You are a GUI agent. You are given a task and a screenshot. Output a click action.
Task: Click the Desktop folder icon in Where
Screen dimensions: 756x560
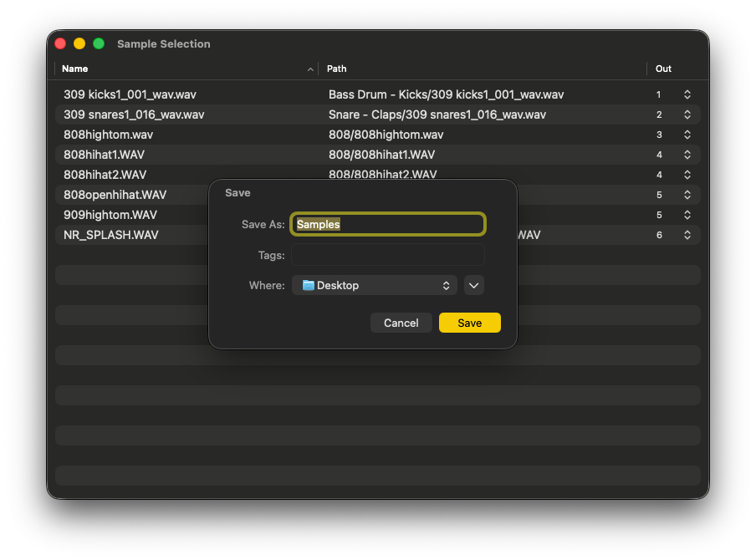308,285
